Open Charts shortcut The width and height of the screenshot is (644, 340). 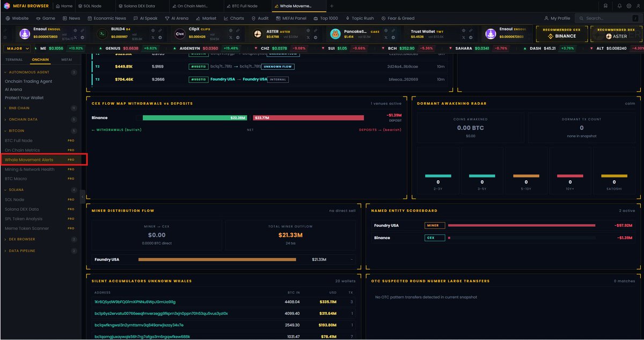tap(233, 18)
